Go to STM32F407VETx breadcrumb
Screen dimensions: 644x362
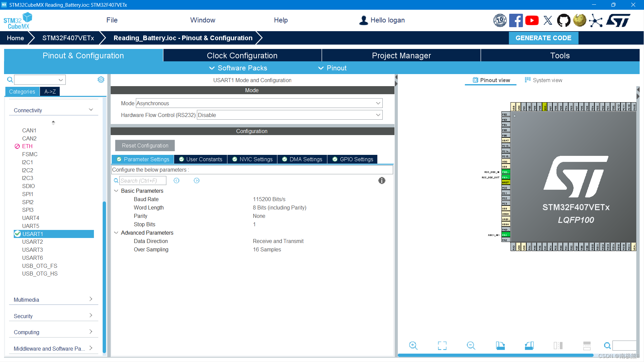[68, 38]
